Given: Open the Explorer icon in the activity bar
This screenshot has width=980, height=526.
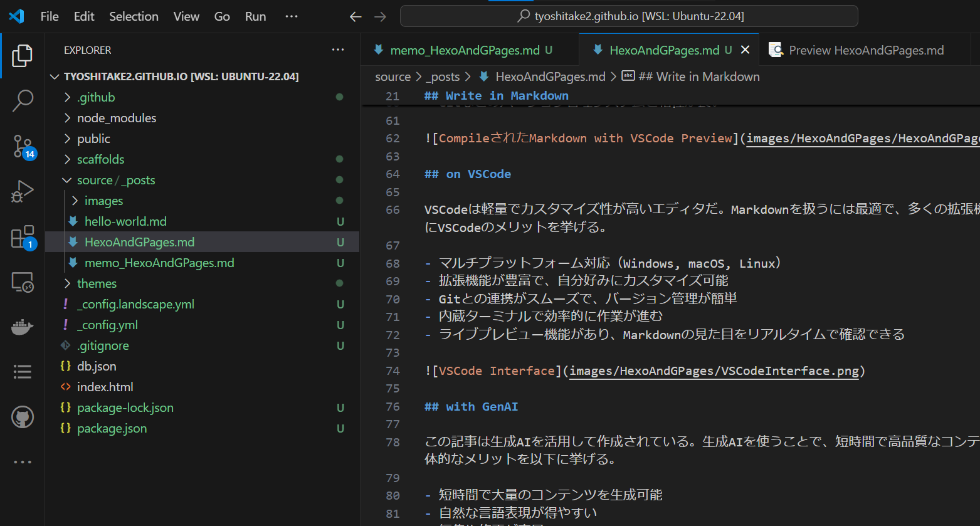Looking at the screenshot, I should [22, 56].
